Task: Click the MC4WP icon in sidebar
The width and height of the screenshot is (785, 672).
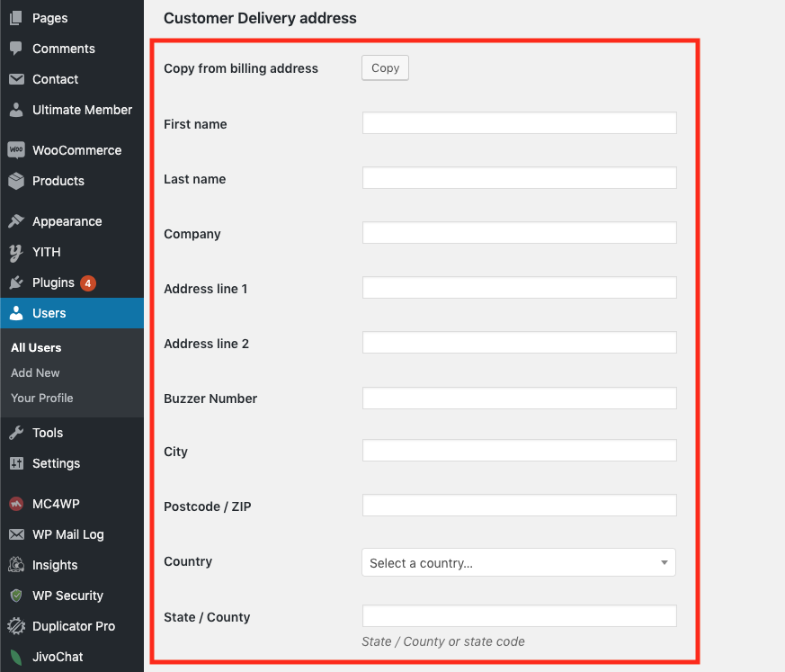Action: 16,504
